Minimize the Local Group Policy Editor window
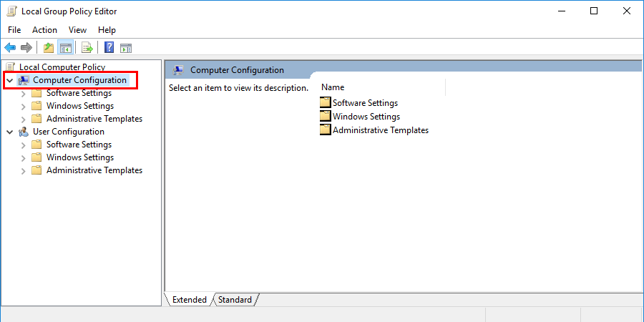This screenshot has width=644, height=322. 561,11
